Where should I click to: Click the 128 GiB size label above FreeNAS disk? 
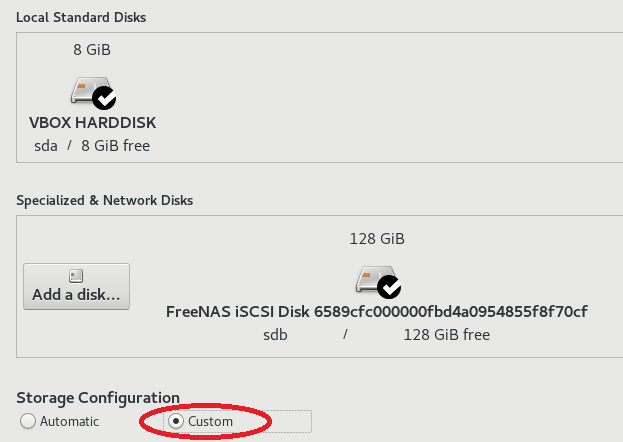[377, 239]
